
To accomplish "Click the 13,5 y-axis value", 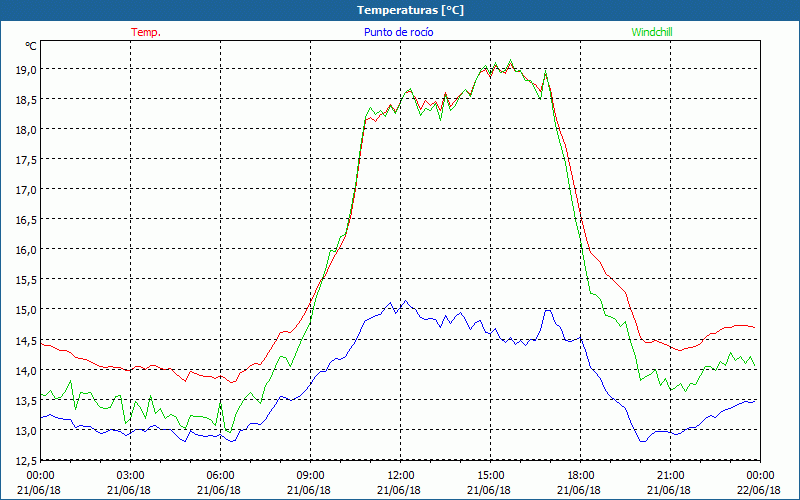I will tap(26, 401).
